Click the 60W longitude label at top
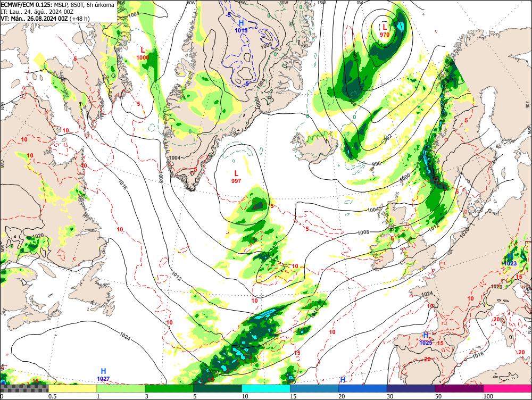This screenshot has width=532, height=400. pyautogui.click(x=192, y=2)
